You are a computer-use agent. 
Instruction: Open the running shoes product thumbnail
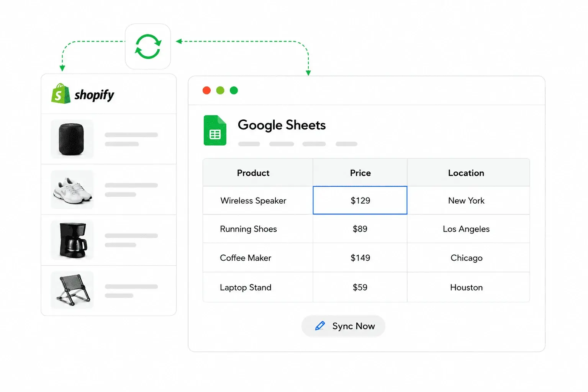pos(72,189)
